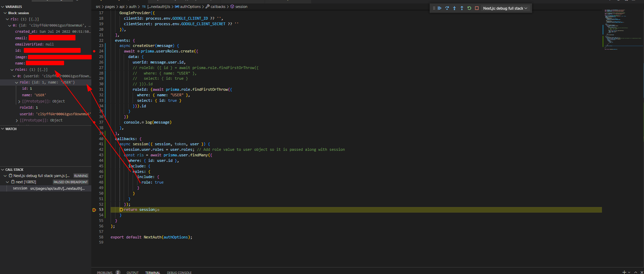Screen dimensions: 644x274
Task: Collapse the WATCH section
Action: click(x=3, y=129)
